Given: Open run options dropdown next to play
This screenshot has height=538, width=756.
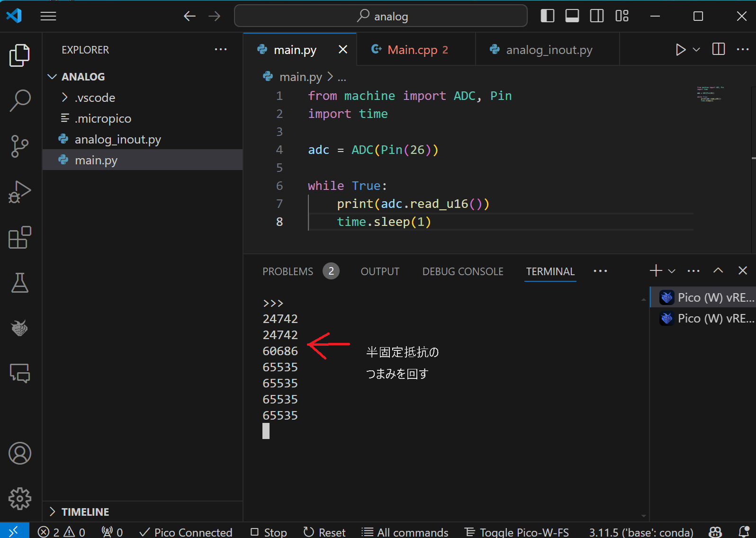Looking at the screenshot, I should (696, 50).
